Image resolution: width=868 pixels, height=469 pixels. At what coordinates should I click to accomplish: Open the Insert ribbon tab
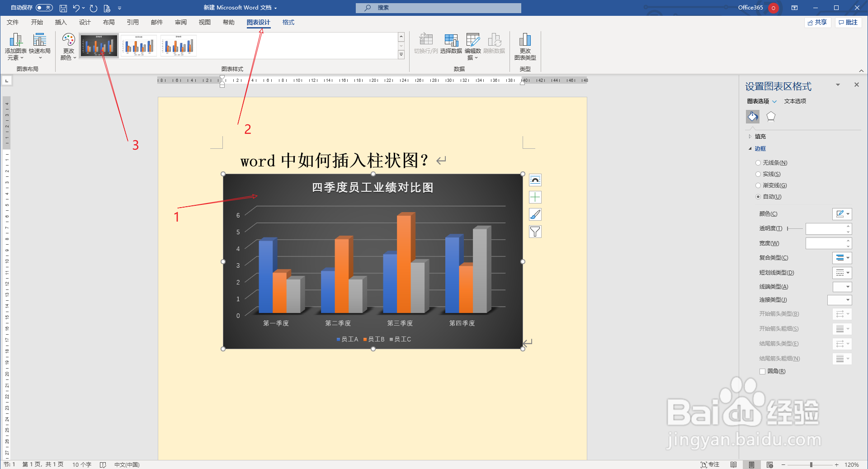pos(61,22)
